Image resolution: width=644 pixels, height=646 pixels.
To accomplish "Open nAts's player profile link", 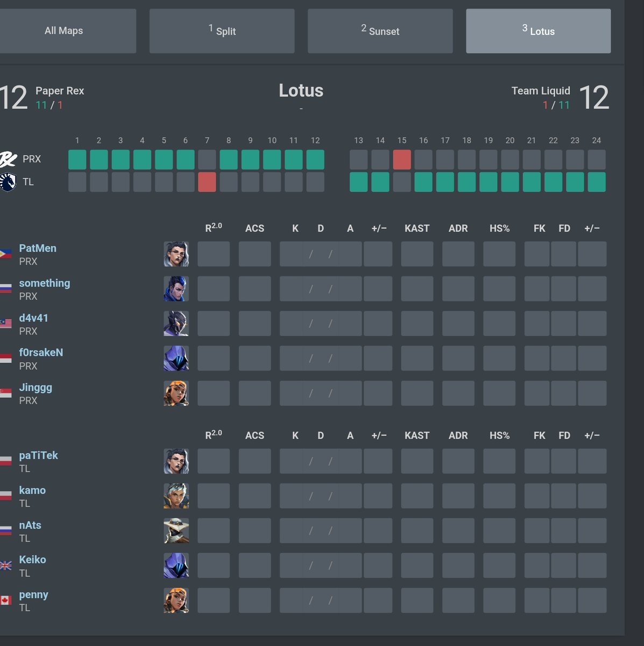I will [30, 525].
